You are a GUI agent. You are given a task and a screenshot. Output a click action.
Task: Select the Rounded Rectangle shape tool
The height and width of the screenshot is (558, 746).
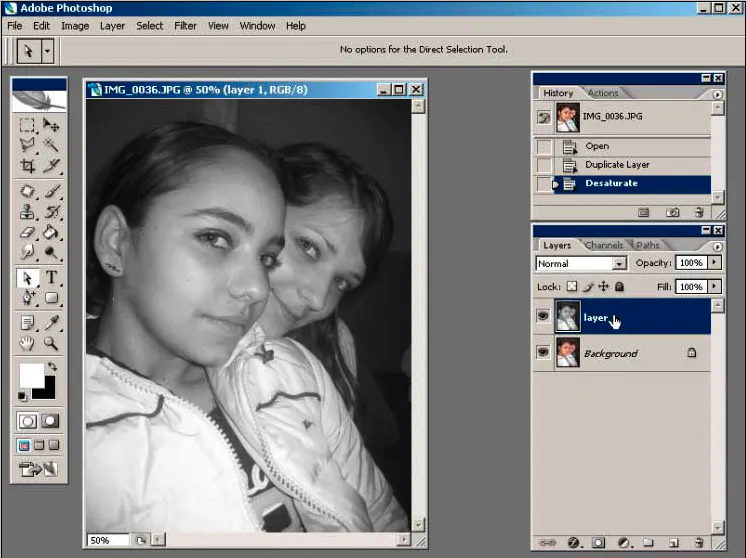point(51,297)
